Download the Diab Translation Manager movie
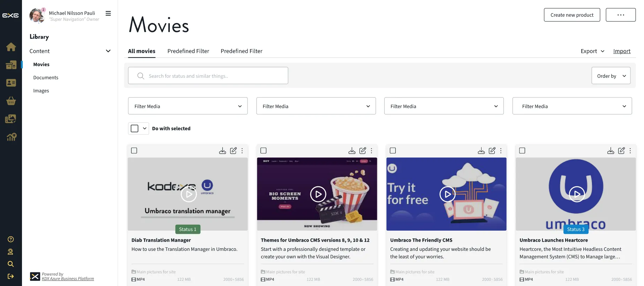 [x=222, y=150]
